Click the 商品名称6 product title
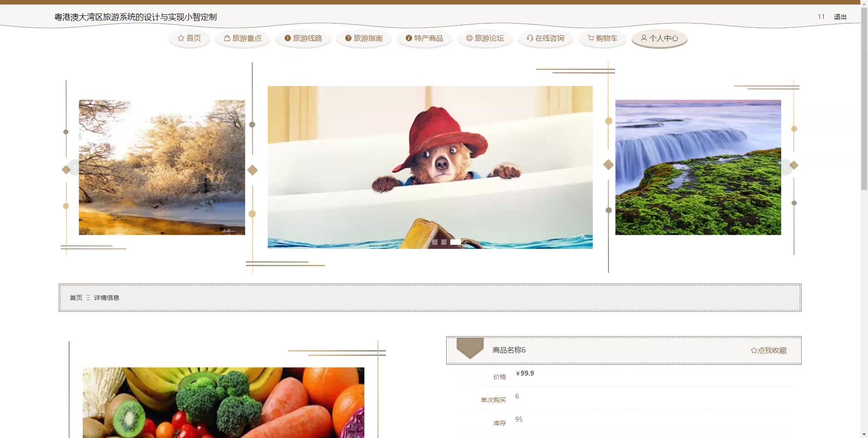868x438 pixels. click(x=509, y=350)
